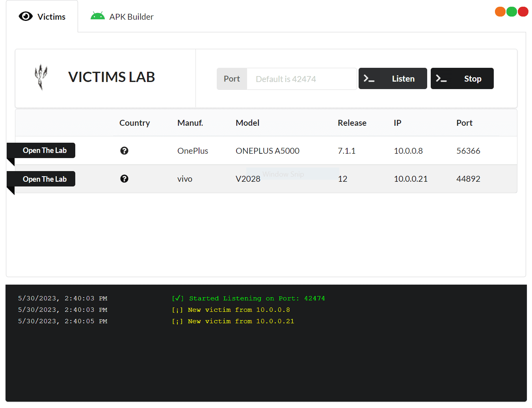Click the Port label beside the input field
The height and width of the screenshot is (408, 532).
coord(232,79)
